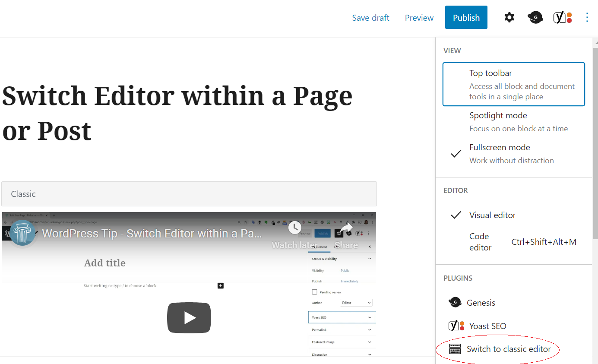This screenshot has width=598, height=364.
Task: Play the embedded YouTube video
Action: [x=189, y=318]
